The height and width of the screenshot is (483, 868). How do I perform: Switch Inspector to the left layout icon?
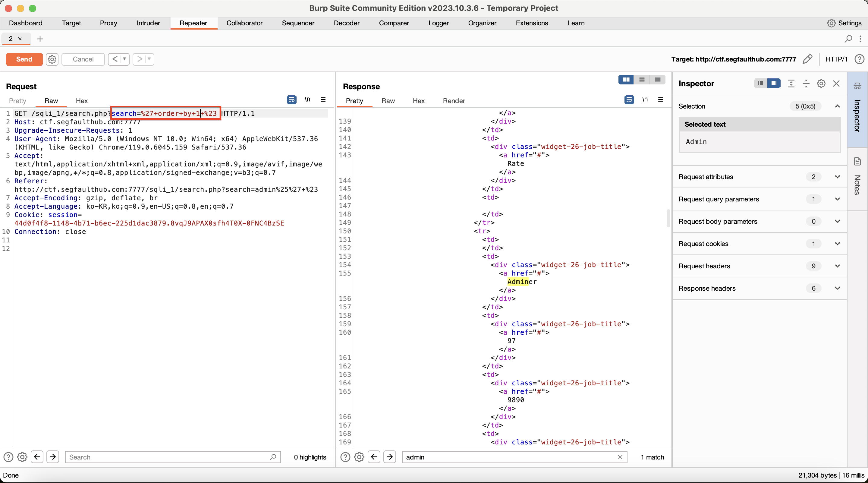click(760, 83)
